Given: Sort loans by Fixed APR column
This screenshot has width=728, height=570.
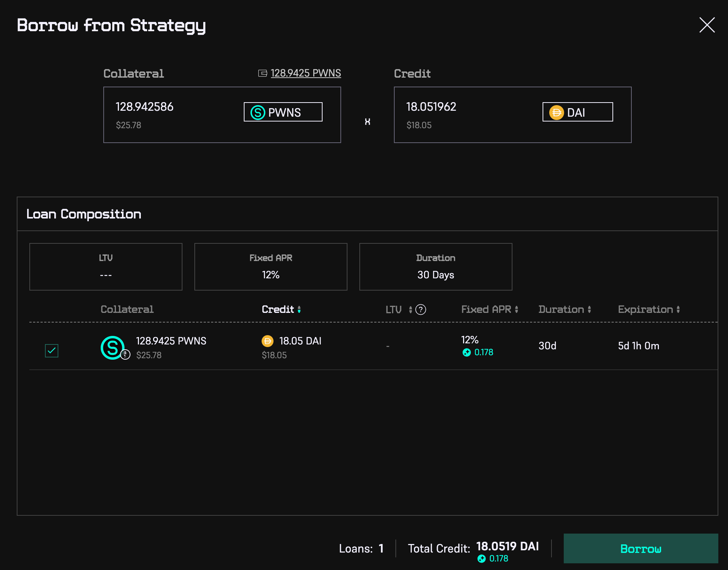Looking at the screenshot, I should tap(489, 310).
